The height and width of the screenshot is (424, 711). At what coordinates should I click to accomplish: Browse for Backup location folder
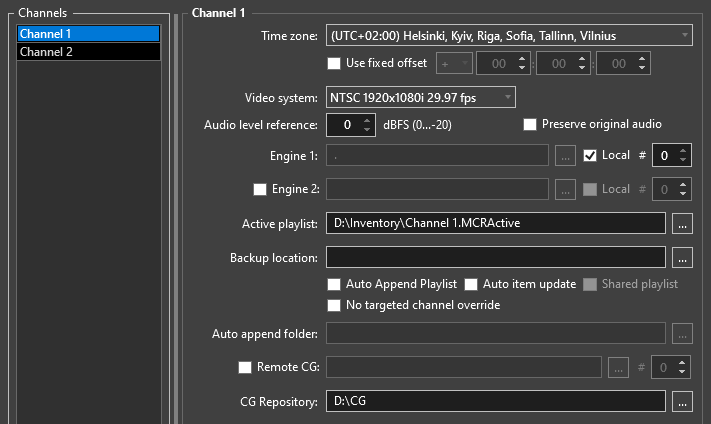(x=682, y=257)
